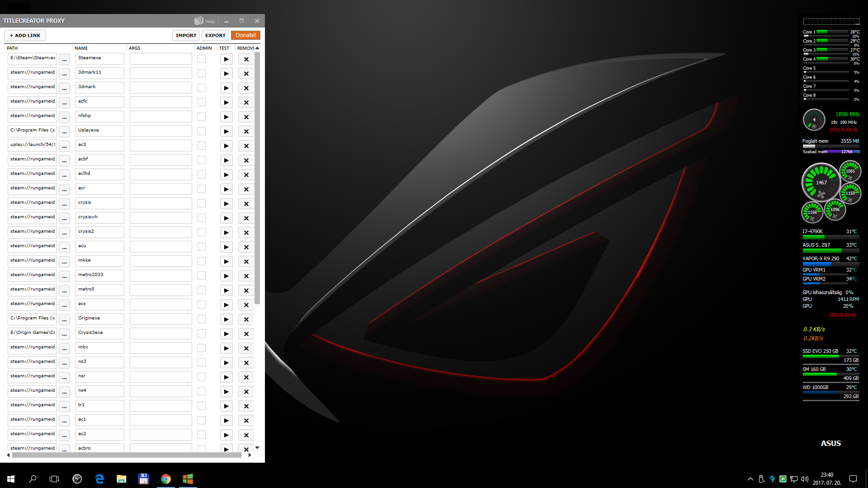Remove the 3dmark11 entry
The width and height of the screenshot is (868, 488).
coord(246,74)
